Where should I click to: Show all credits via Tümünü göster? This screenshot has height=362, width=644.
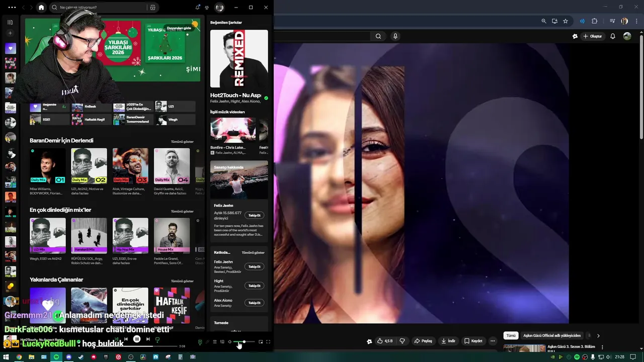[x=253, y=252]
